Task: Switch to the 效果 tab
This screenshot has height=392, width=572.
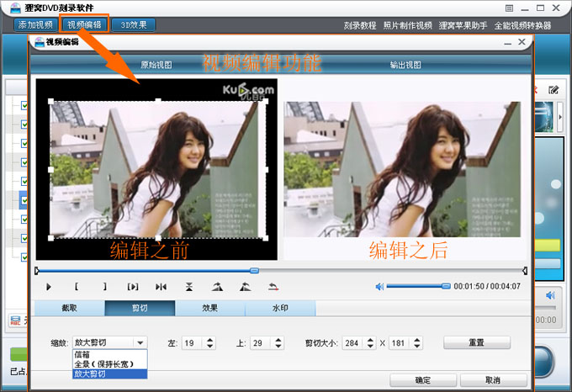Action: pyautogui.click(x=209, y=309)
